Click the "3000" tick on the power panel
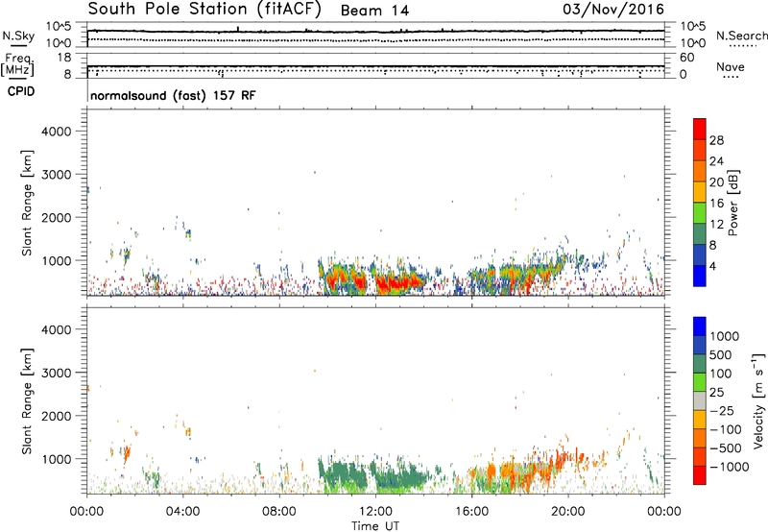768x532 pixels. (x=56, y=175)
